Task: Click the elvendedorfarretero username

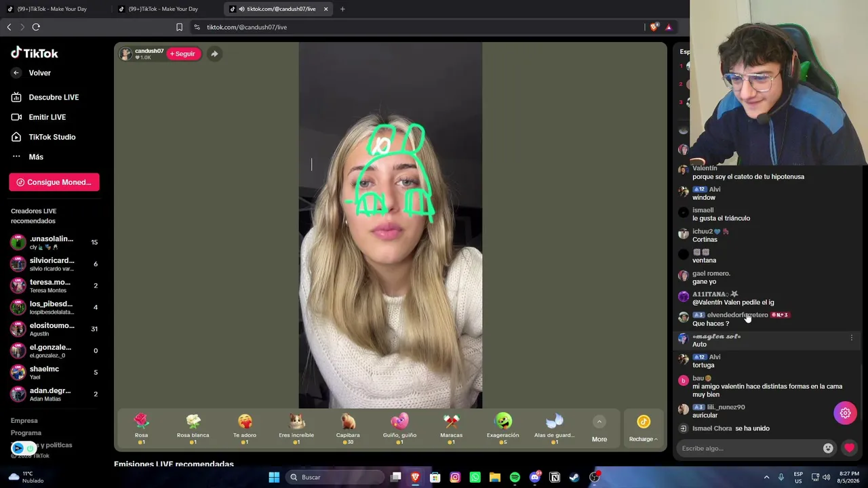Action: click(737, 315)
